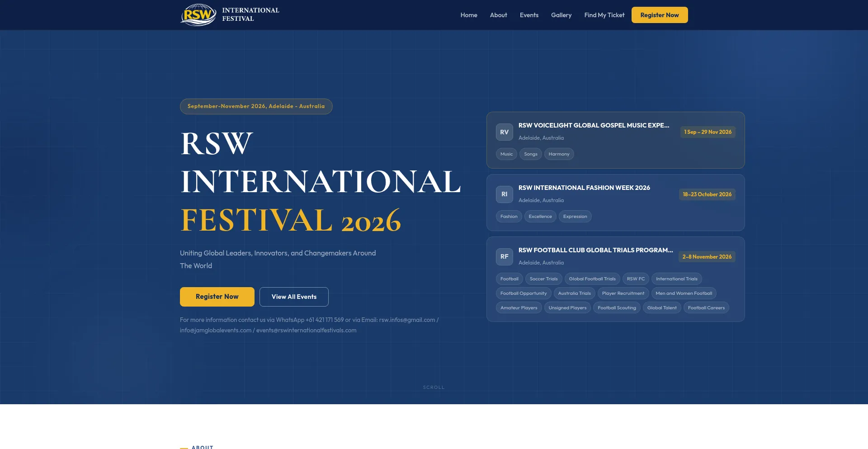Screen dimensions: 868x449
Task: Click the ABOUT section label
Action: point(202,447)
